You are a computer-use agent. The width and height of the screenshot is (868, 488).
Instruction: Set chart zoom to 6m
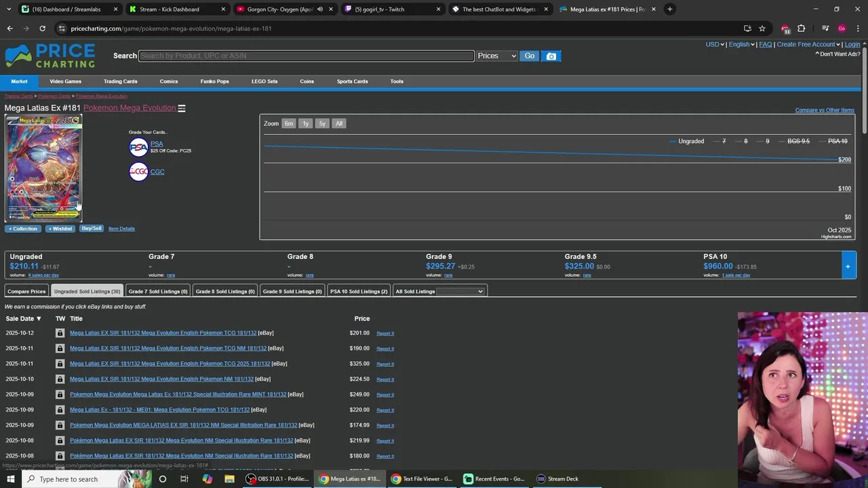[x=289, y=123]
